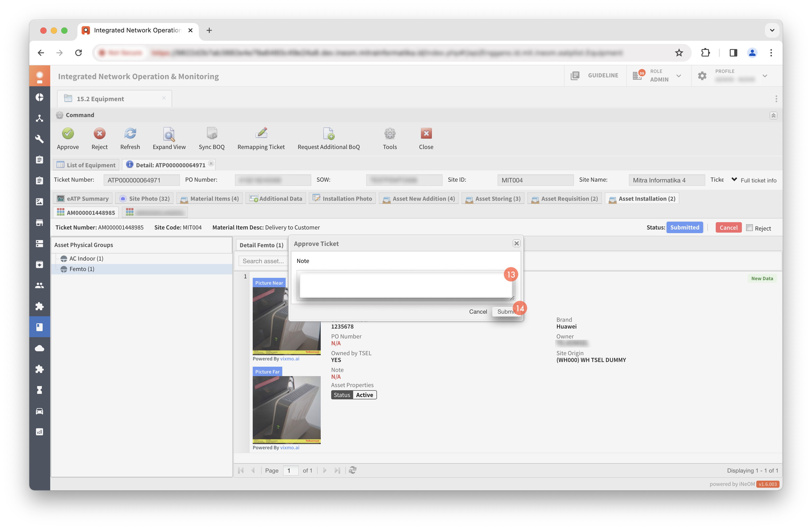
Task: Open the Asset Storing (3) tab
Action: (x=493, y=198)
